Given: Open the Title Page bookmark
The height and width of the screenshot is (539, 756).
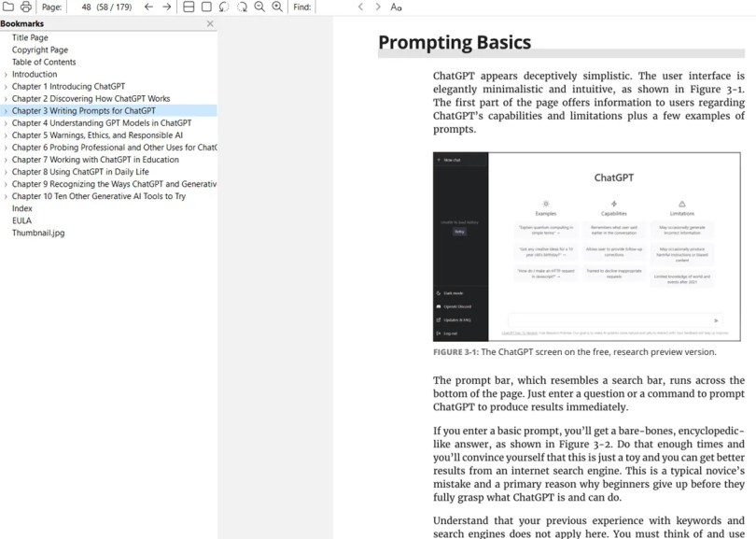Looking at the screenshot, I should click(x=30, y=37).
